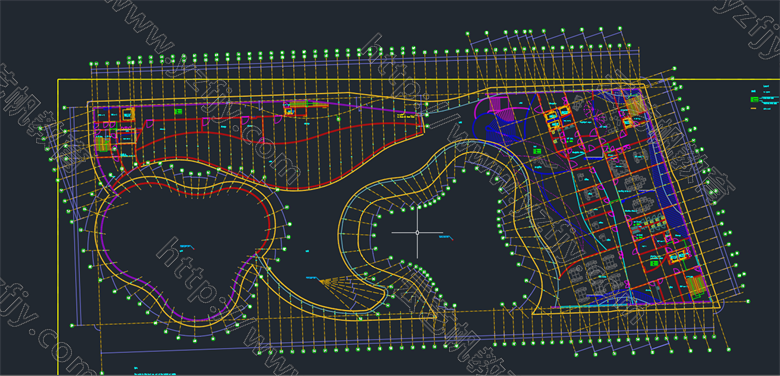Viewport: 780px width, 376px height.
Task: Pick the green tag box right of blue curves
Action: [x=537, y=150]
